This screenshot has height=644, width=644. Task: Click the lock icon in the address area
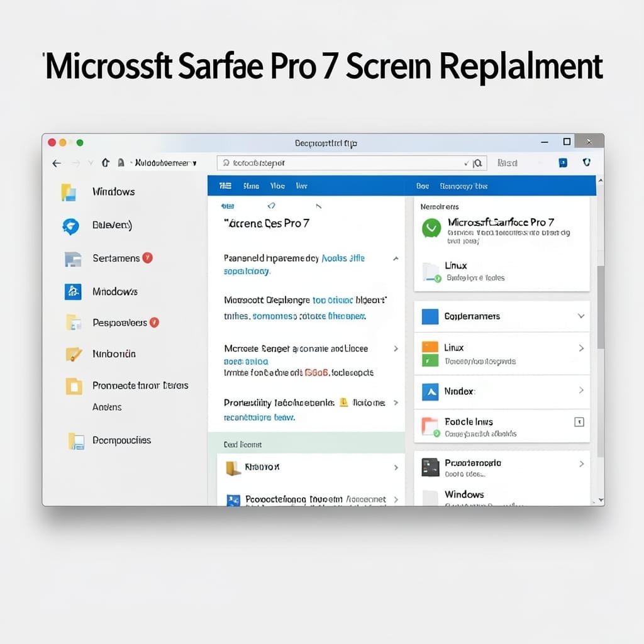[121, 163]
